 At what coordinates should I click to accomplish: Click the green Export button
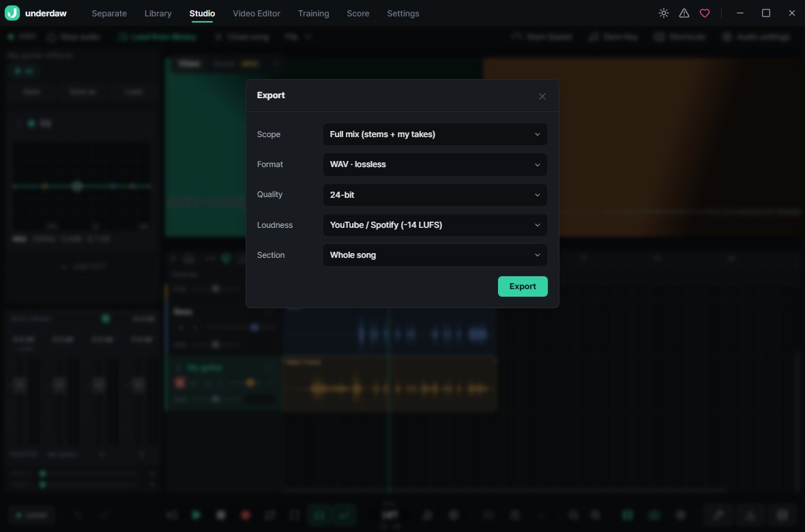[523, 286]
